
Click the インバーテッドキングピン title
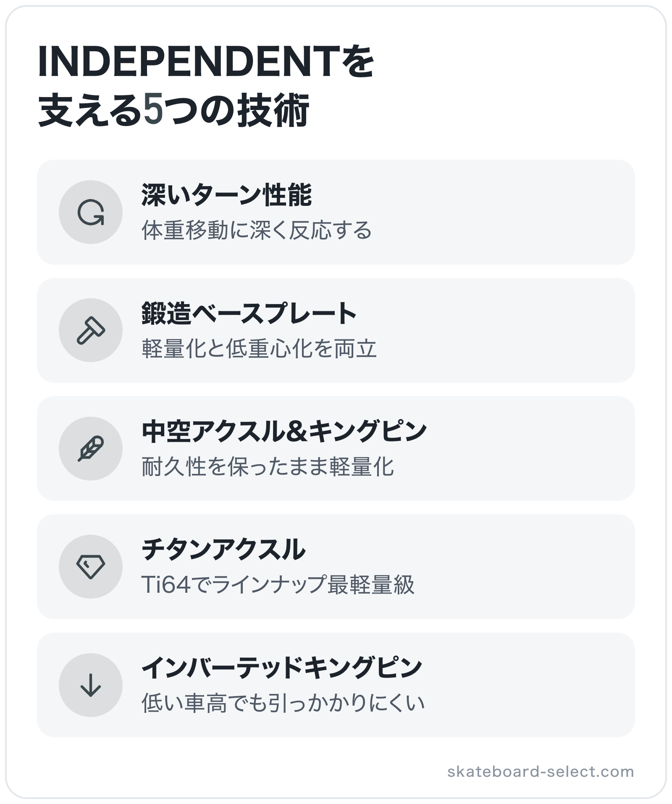coord(282,668)
